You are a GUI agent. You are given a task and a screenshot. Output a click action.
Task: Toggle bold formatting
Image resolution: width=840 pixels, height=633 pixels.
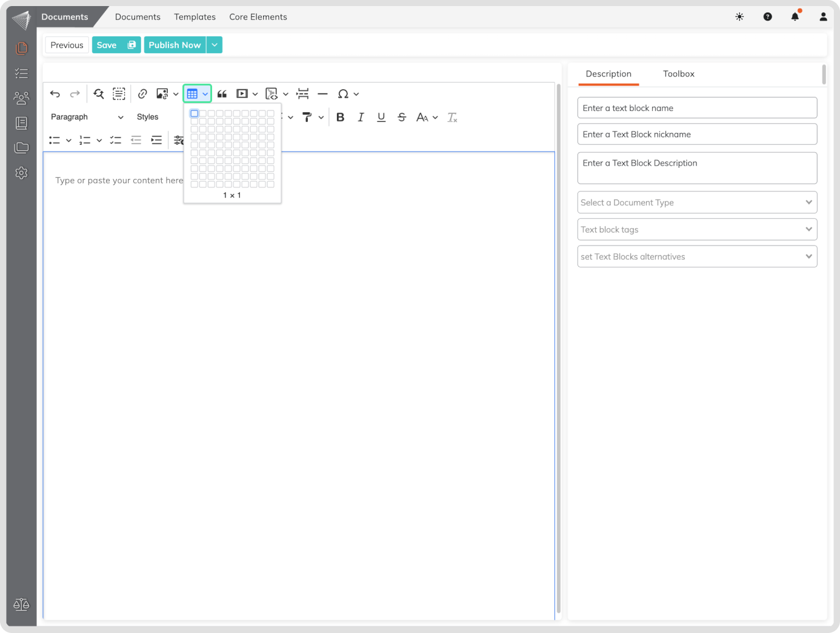(340, 118)
